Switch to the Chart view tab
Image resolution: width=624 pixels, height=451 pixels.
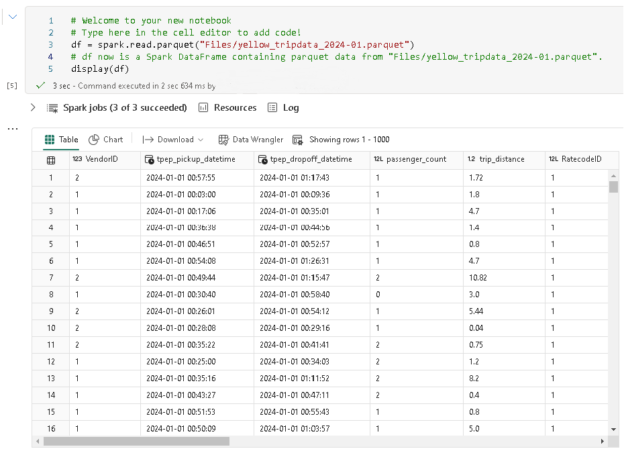(105, 139)
